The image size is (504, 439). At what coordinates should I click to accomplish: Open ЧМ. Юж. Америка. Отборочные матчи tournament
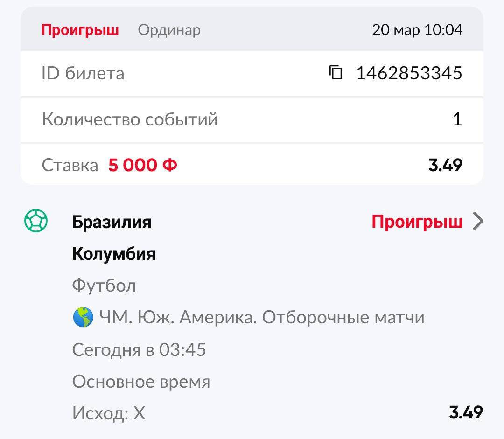261,318
